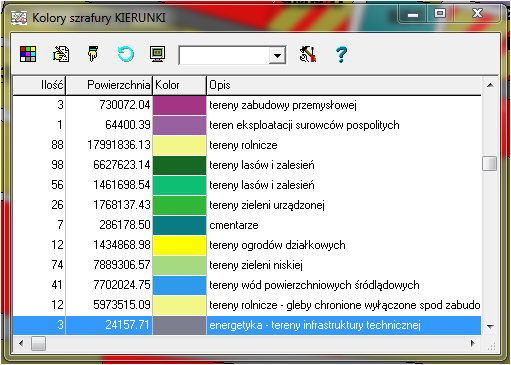Click the blue refresh arrow icon
The width and height of the screenshot is (511, 365).
click(x=126, y=54)
